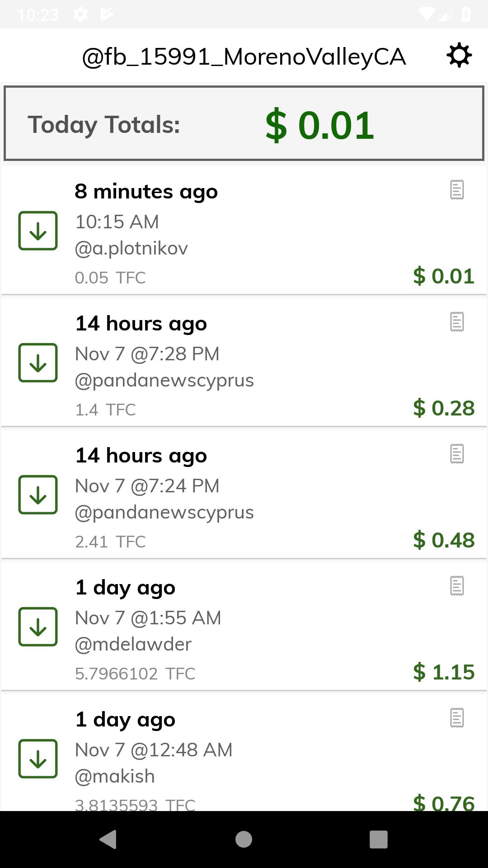
Task: Open settings via the gear icon
Action: pyautogui.click(x=459, y=56)
